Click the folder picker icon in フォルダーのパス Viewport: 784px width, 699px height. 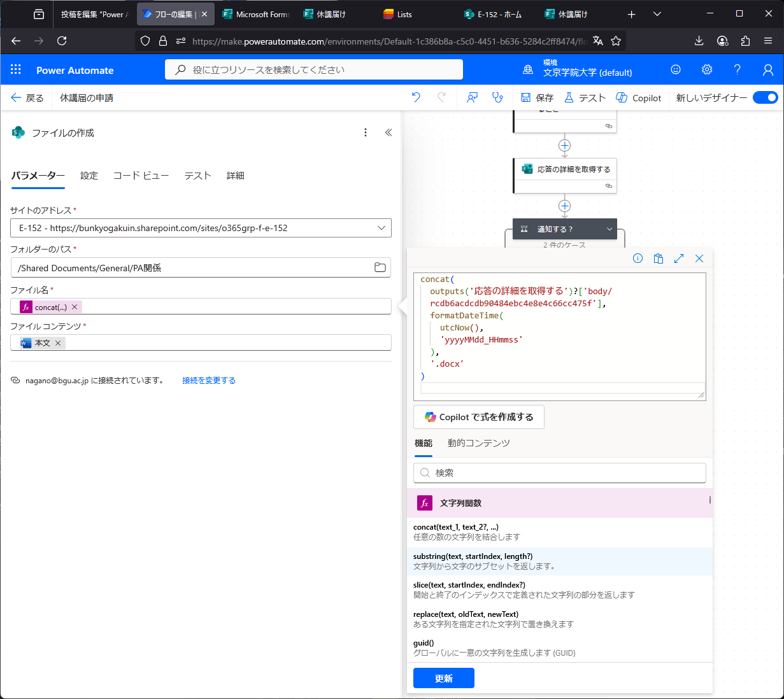(x=380, y=267)
